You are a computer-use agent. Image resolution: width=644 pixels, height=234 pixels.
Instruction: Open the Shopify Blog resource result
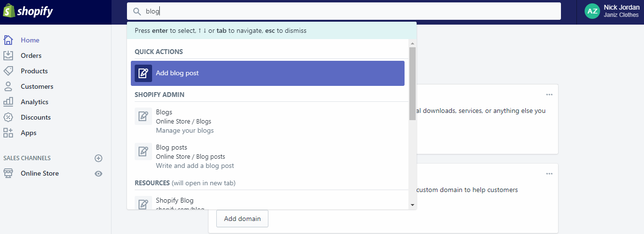[267, 202]
